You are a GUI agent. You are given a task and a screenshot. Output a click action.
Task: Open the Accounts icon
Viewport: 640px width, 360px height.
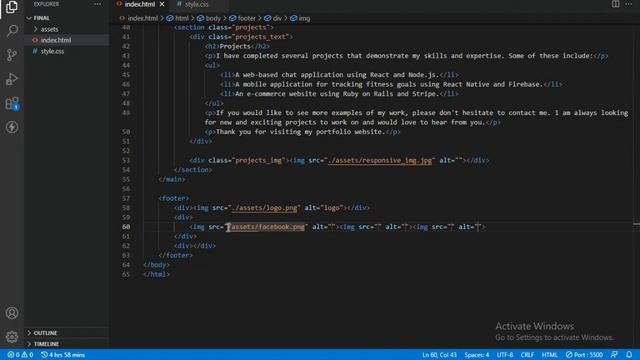12,313
